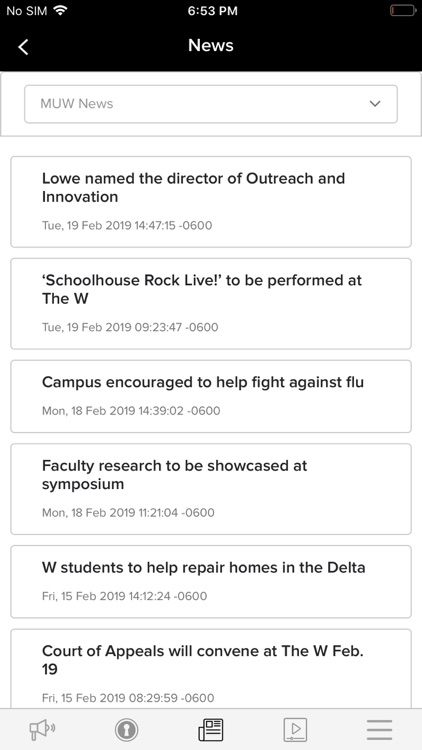Open 'Schoolhouse Rock Live!' article
422x750 pixels.
(x=211, y=304)
